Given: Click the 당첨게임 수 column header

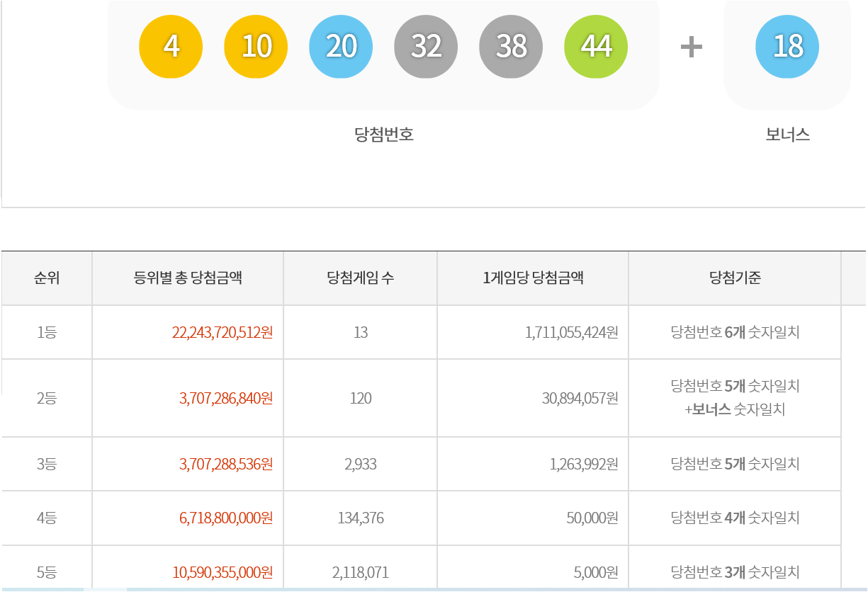Looking at the screenshot, I should coord(360,278).
